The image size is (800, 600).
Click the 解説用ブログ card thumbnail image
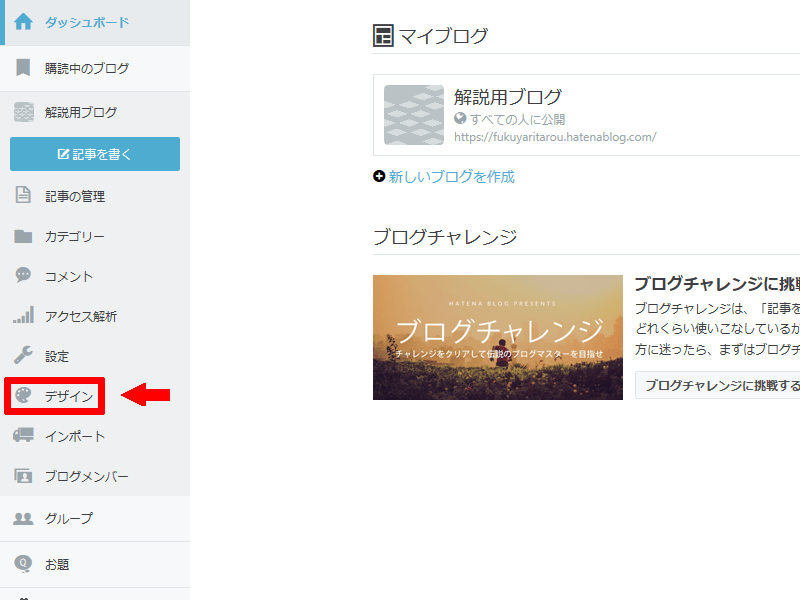(414, 115)
